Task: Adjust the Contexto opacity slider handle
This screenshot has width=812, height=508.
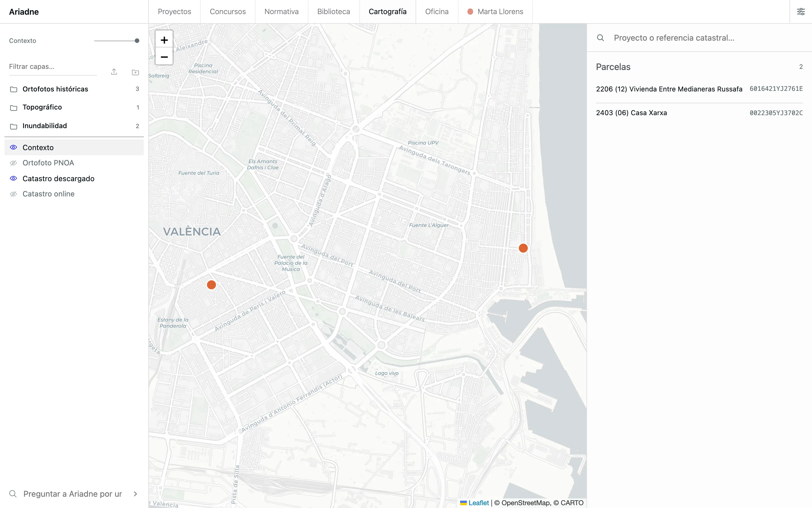Action: pos(137,41)
